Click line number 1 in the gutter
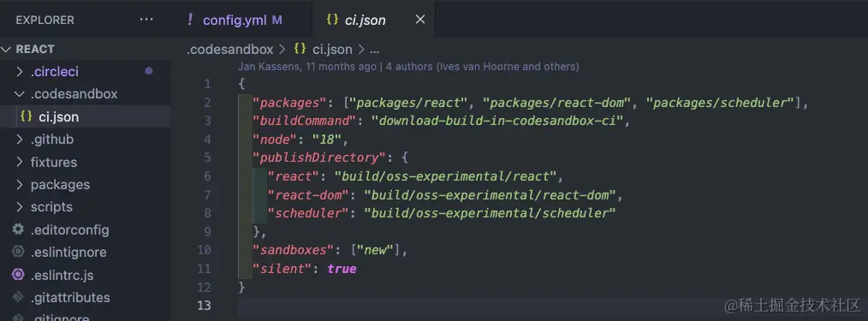This screenshot has height=321, width=868. (x=208, y=84)
